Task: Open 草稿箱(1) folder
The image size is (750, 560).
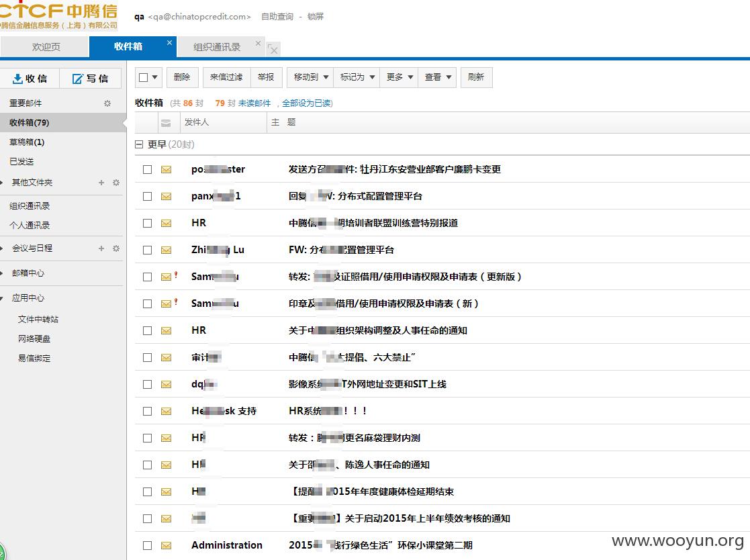Action: [27, 142]
